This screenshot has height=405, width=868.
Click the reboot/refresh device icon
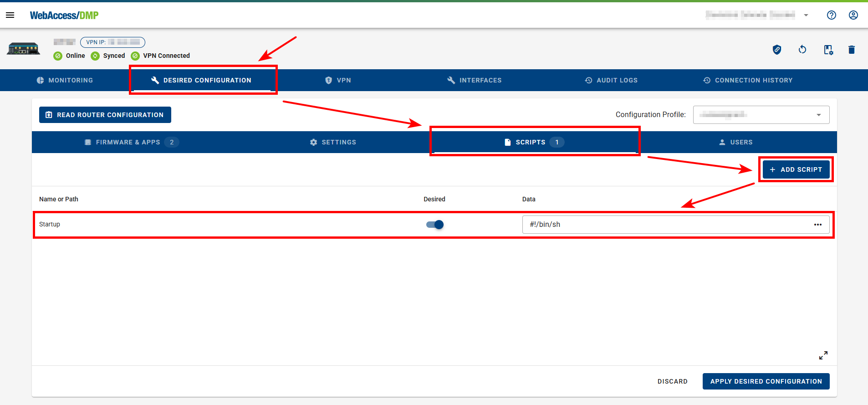coord(802,50)
